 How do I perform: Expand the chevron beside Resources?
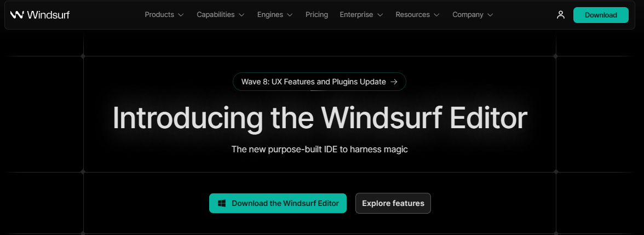click(436, 15)
